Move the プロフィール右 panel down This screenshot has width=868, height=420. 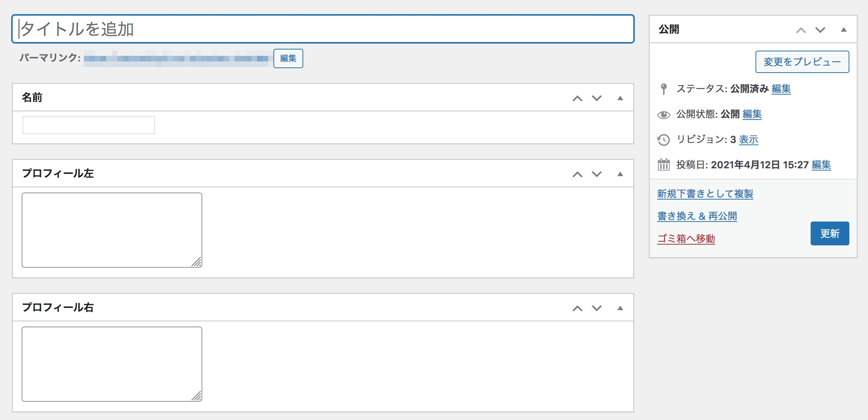(x=597, y=308)
